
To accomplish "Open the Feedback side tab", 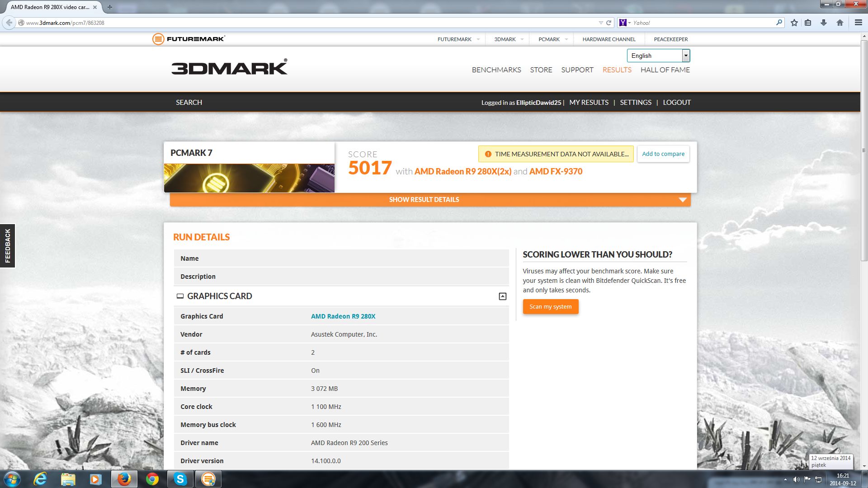I will click(7, 246).
